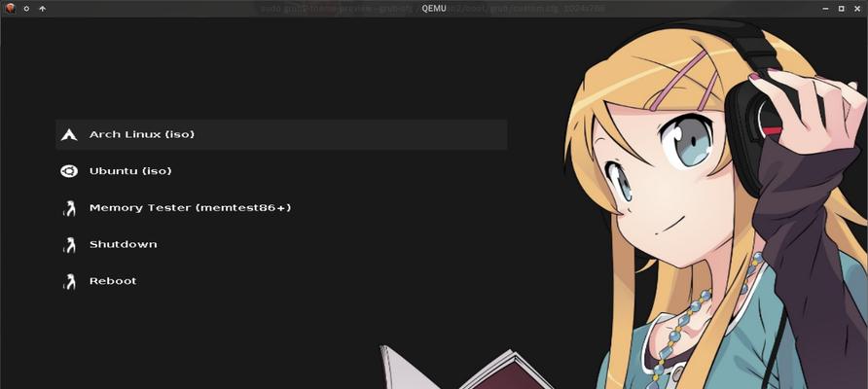Viewport: 868px width, 389px height.
Task: Click the Tux icon beside Reboot
Action: click(x=69, y=281)
